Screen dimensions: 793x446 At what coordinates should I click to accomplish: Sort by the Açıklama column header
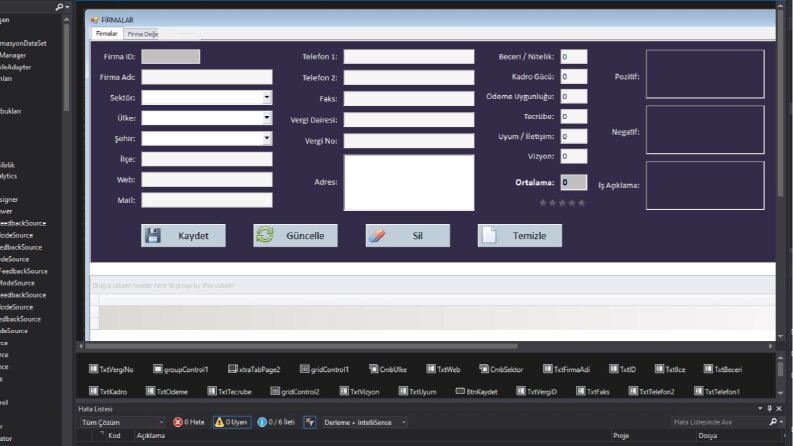click(x=151, y=435)
